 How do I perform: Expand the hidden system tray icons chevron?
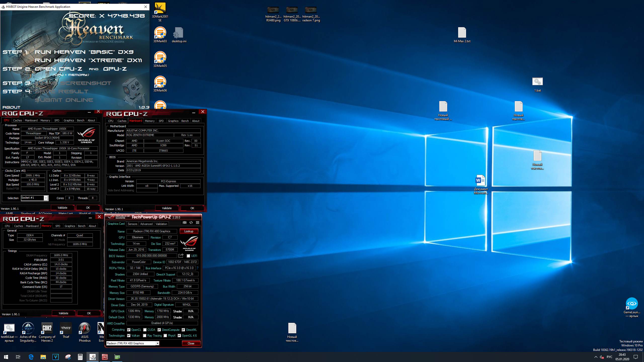tap(595, 357)
